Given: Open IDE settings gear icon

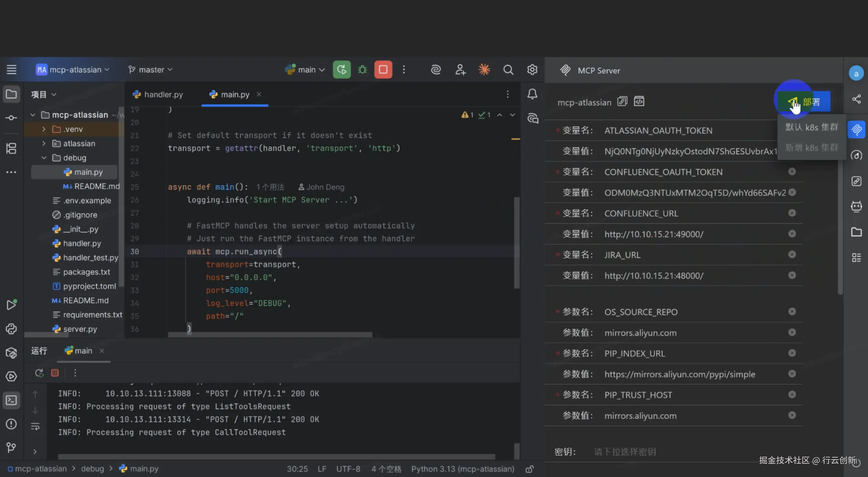Looking at the screenshot, I should 532,70.
